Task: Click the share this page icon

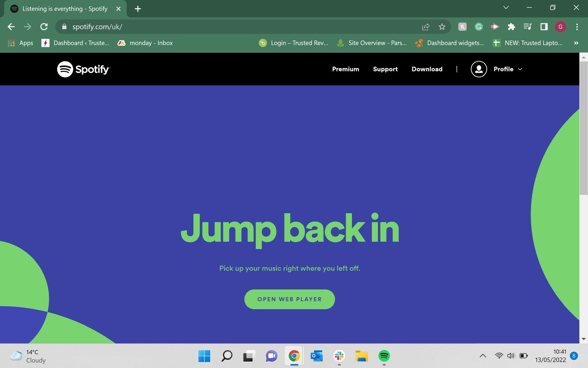Action: tap(426, 27)
